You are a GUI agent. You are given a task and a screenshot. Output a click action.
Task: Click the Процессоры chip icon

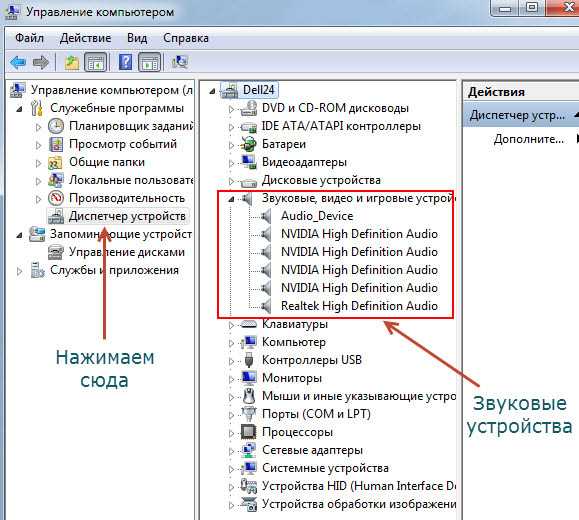[249, 432]
